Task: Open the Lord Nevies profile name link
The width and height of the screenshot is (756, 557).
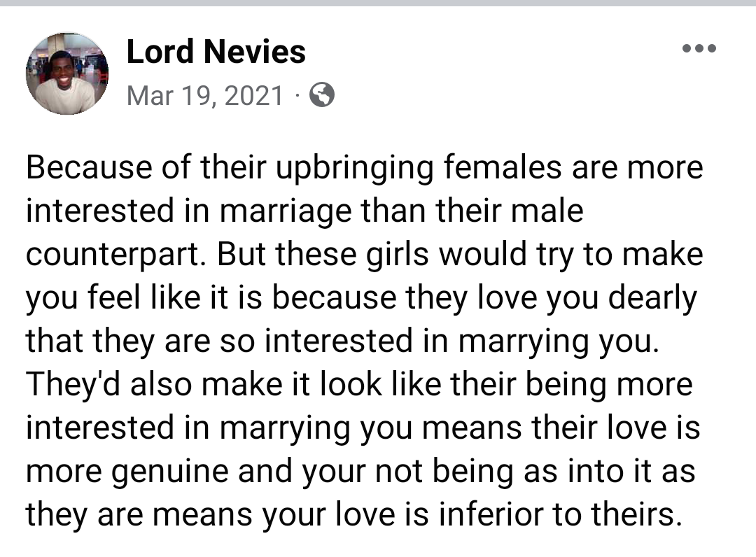Action: pyautogui.click(x=216, y=52)
